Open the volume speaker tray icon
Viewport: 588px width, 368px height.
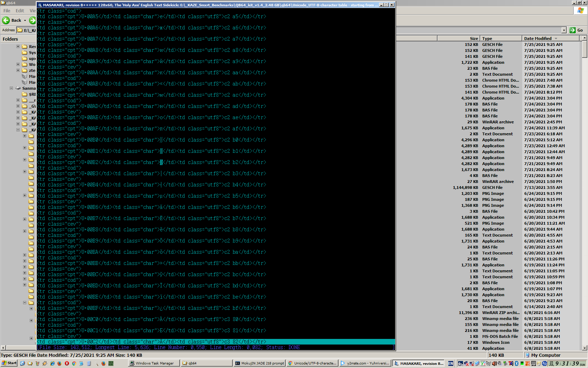pyautogui.click(x=494, y=363)
